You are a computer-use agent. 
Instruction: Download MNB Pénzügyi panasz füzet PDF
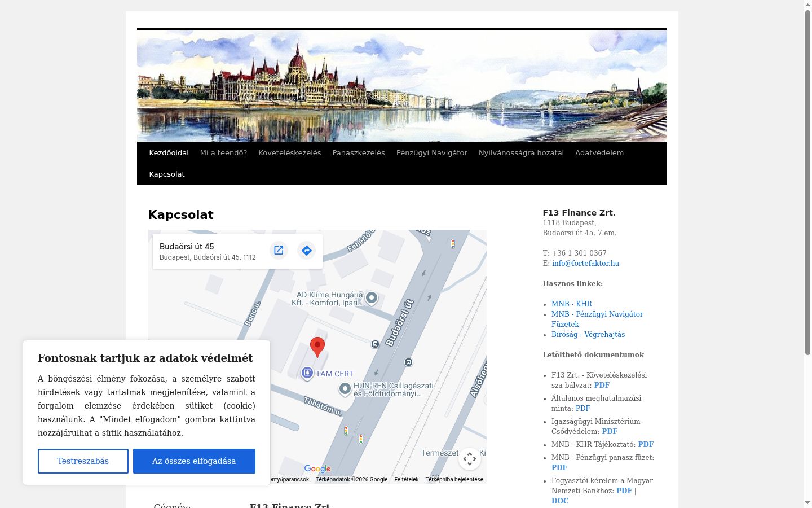559,467
